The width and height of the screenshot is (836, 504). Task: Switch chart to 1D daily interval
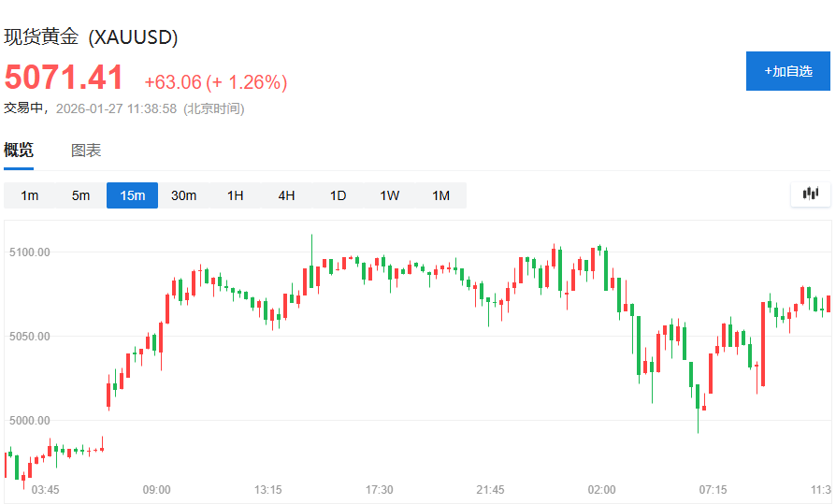coord(338,195)
